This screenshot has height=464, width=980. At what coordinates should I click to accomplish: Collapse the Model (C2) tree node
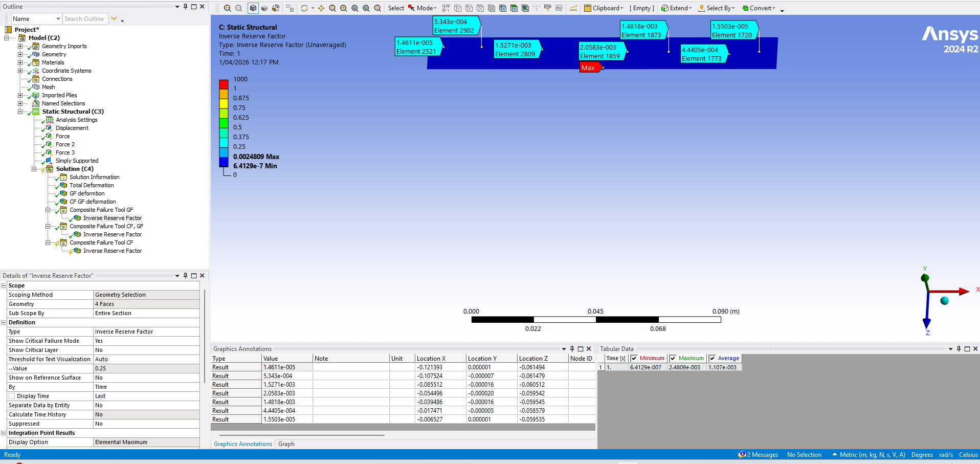tap(7, 38)
